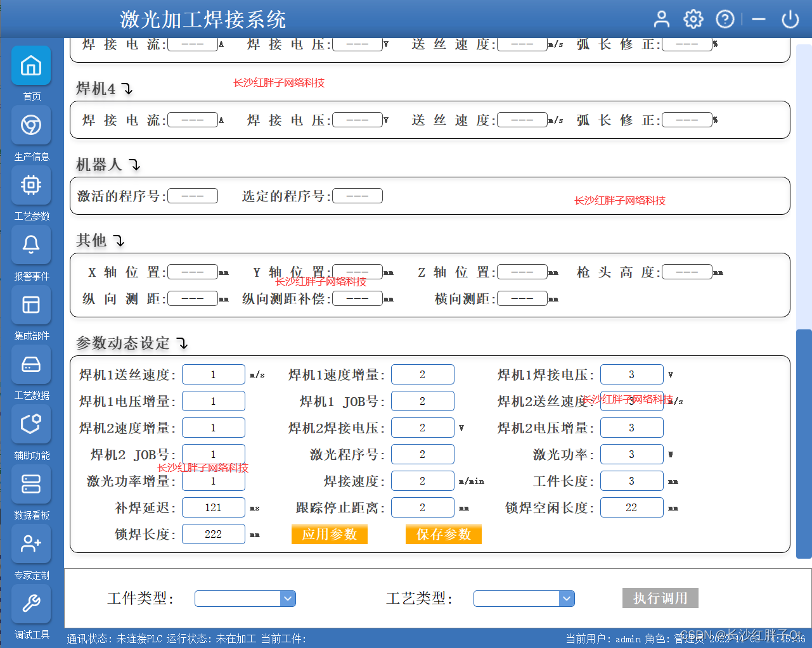Open 专家定制 add-user icon
Screen dimensions: 812x648
pos(31,543)
